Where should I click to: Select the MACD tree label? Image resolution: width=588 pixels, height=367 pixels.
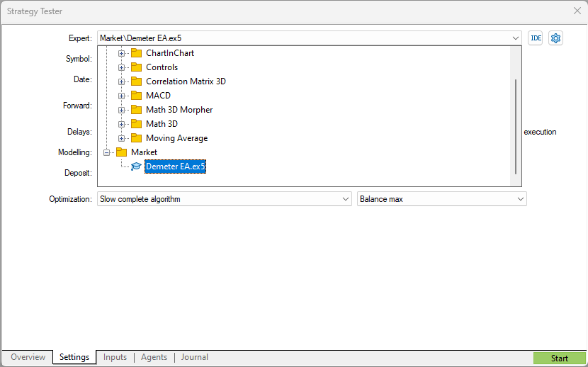click(x=158, y=96)
